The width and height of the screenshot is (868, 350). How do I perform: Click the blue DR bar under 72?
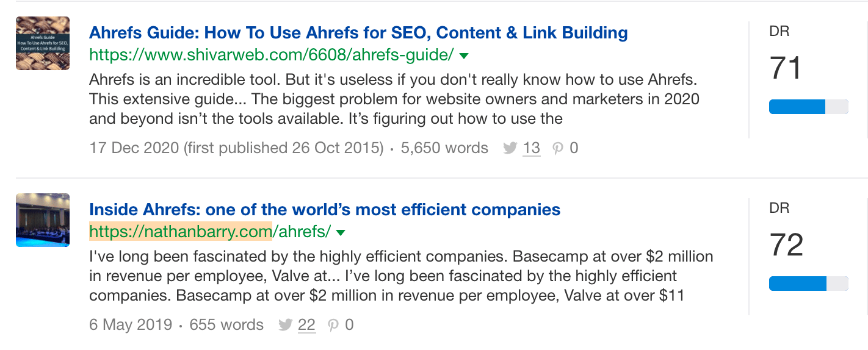pyautogui.click(x=798, y=284)
